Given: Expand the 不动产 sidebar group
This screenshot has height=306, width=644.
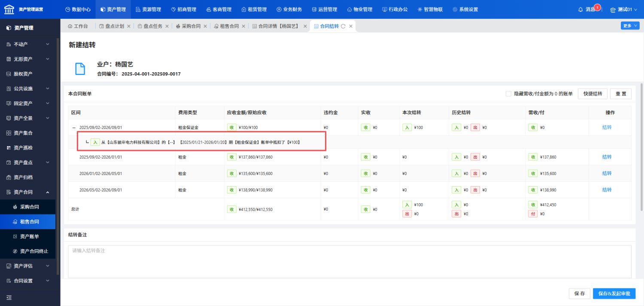Looking at the screenshot, I should (28, 44).
